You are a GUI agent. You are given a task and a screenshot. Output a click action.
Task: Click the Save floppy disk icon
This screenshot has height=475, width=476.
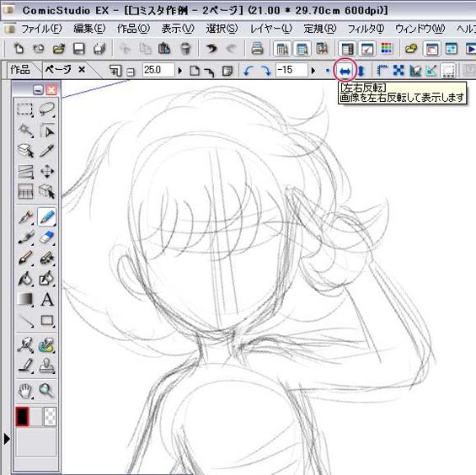[x=79, y=49]
